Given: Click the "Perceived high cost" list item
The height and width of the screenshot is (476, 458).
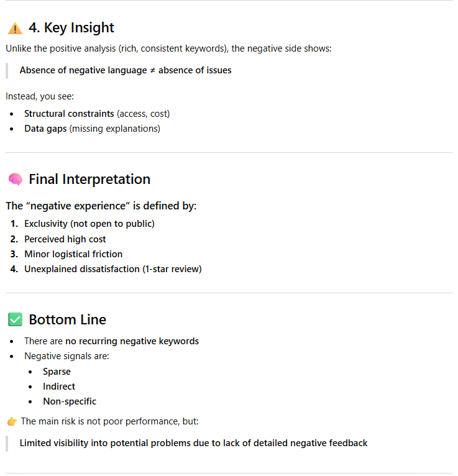Looking at the screenshot, I should tap(65, 239).
